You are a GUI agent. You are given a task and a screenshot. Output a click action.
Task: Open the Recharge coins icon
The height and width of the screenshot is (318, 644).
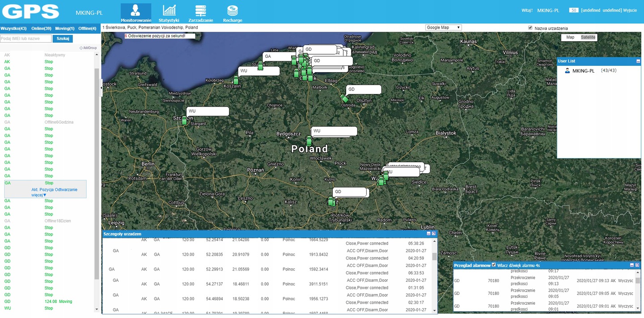(232, 11)
